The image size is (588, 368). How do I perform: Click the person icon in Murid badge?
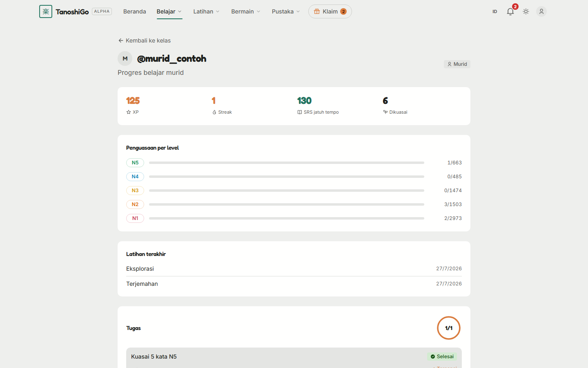click(450, 64)
